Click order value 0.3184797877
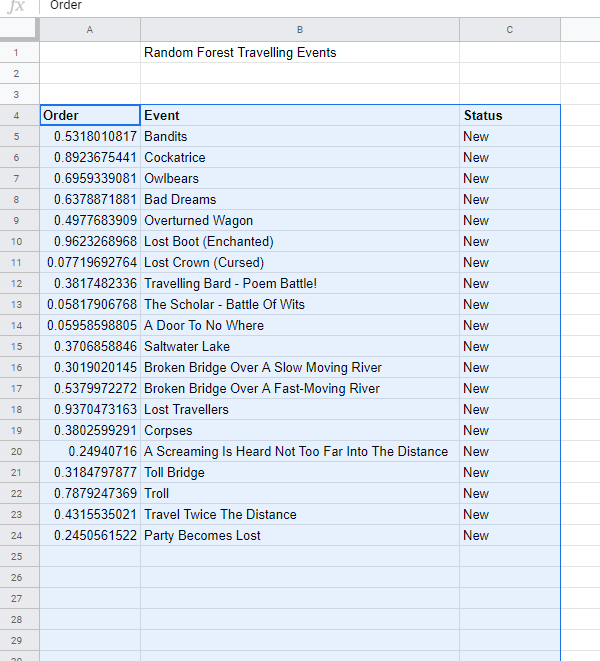Viewport: 600px width, 661px height. click(x=90, y=473)
